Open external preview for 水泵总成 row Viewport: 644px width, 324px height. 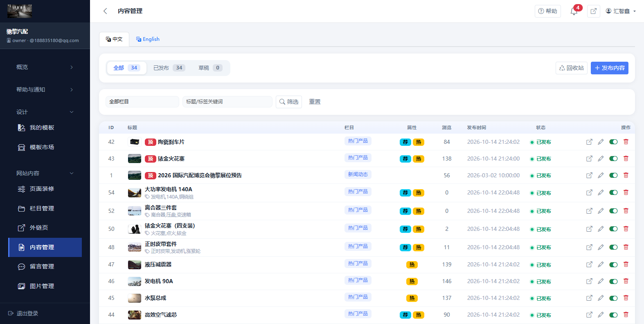pos(589,298)
